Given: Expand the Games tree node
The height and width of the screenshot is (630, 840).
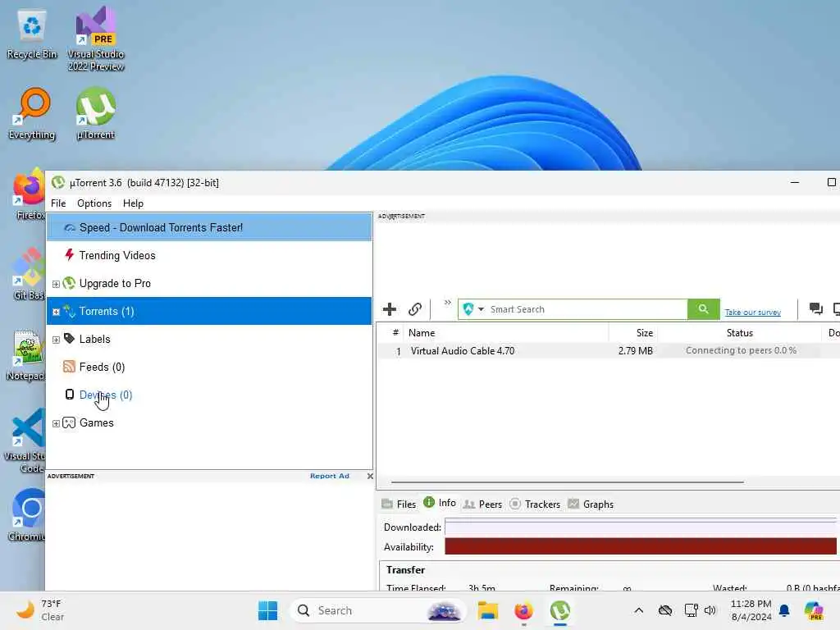Looking at the screenshot, I should click(56, 423).
